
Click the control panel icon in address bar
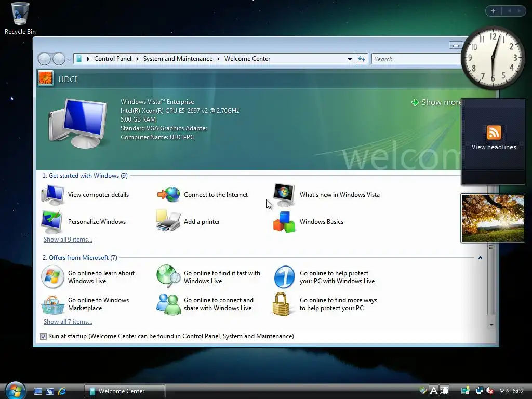point(79,59)
